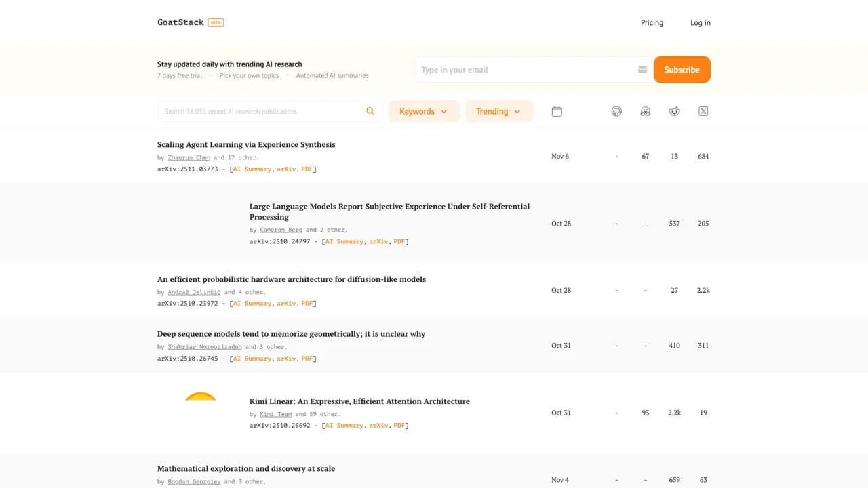Click the 93 Hugging Face count for Kimi Linear
The width and height of the screenshot is (868, 488).
click(x=646, y=413)
